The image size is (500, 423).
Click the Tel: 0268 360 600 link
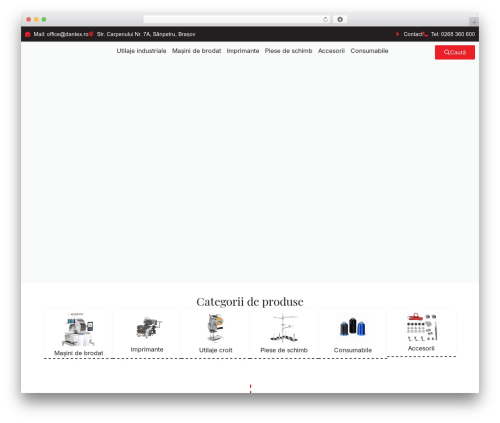[453, 34]
